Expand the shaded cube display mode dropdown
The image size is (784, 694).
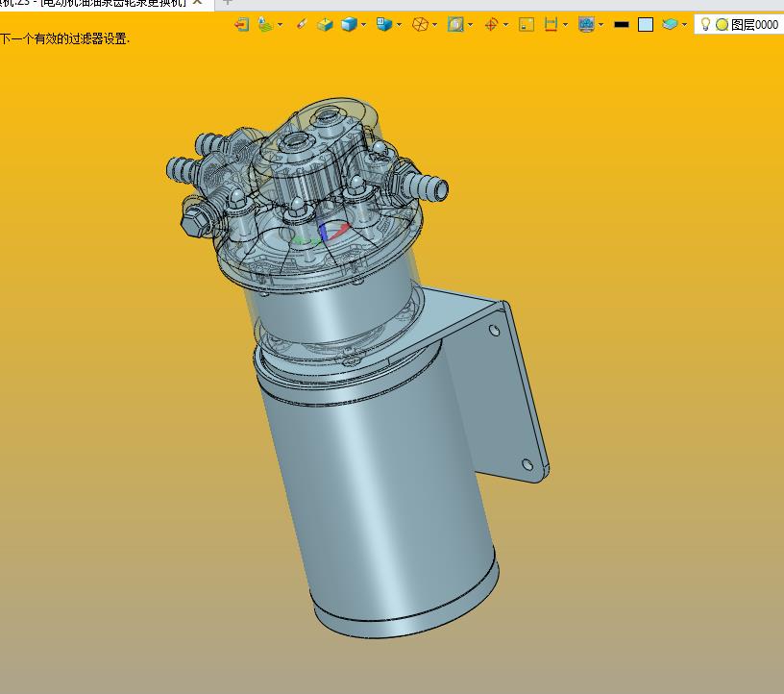coord(363,24)
